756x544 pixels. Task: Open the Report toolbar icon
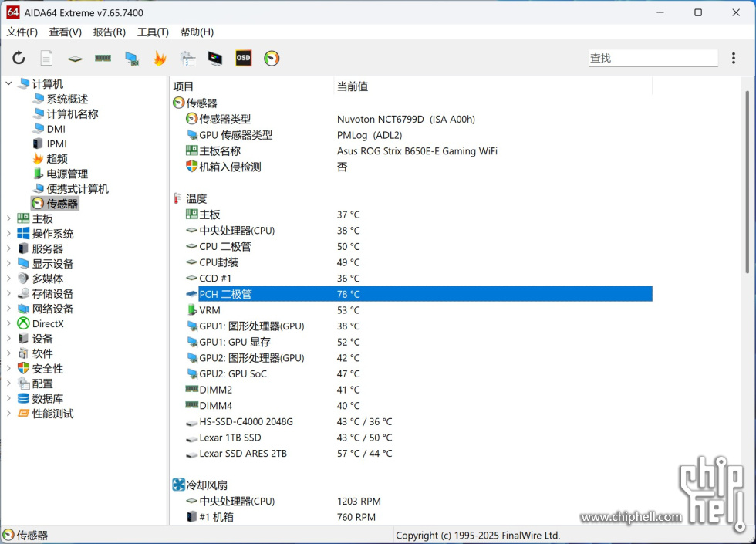coord(47,59)
